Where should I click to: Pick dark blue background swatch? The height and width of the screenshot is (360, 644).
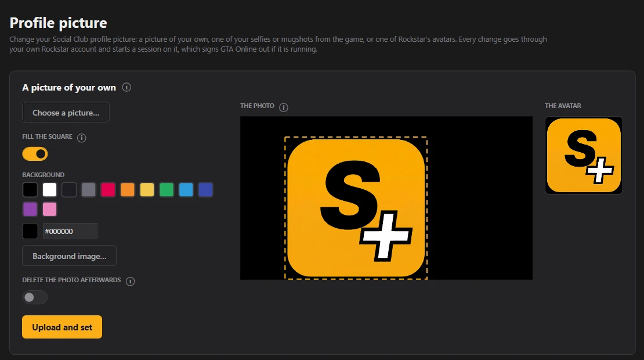[x=205, y=190]
